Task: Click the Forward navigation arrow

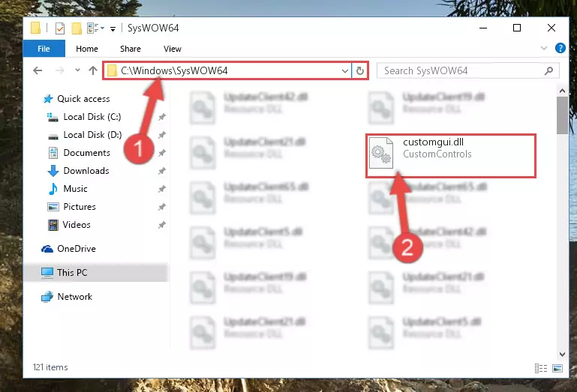Action: [x=59, y=70]
